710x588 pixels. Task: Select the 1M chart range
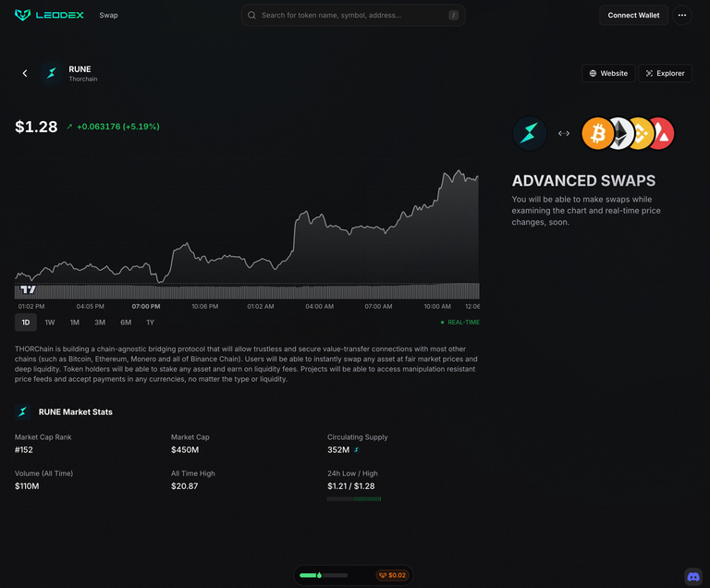point(75,322)
